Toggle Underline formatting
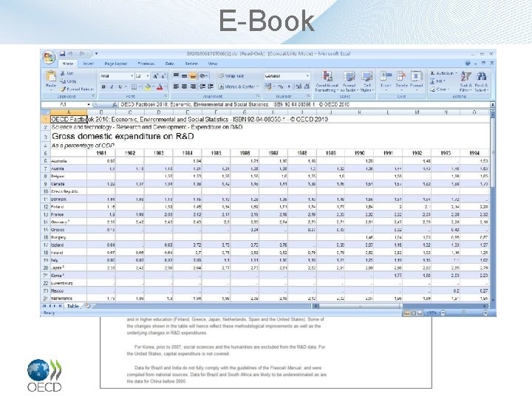The image size is (532, 399). 120,87
